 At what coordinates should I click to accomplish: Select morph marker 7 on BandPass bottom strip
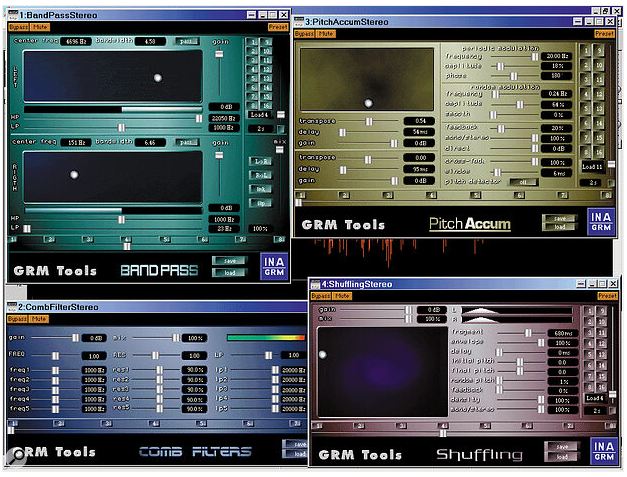[x=241, y=239]
